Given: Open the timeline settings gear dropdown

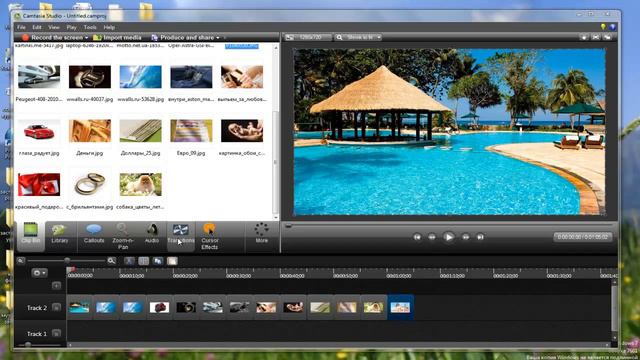Looking at the screenshot, I should 40,273.
